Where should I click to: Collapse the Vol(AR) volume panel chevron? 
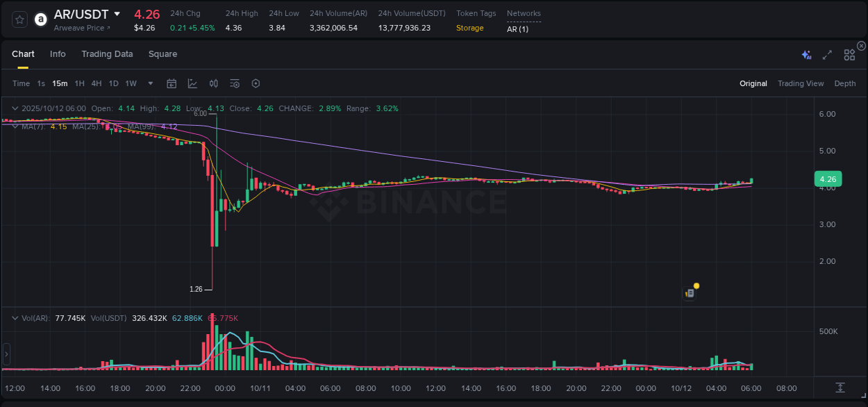pos(15,317)
